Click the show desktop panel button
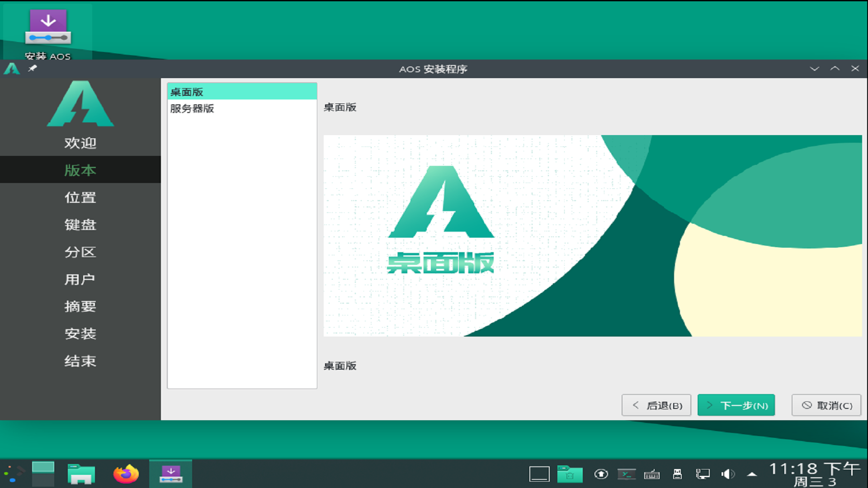This screenshot has height=488, width=868. click(539, 474)
